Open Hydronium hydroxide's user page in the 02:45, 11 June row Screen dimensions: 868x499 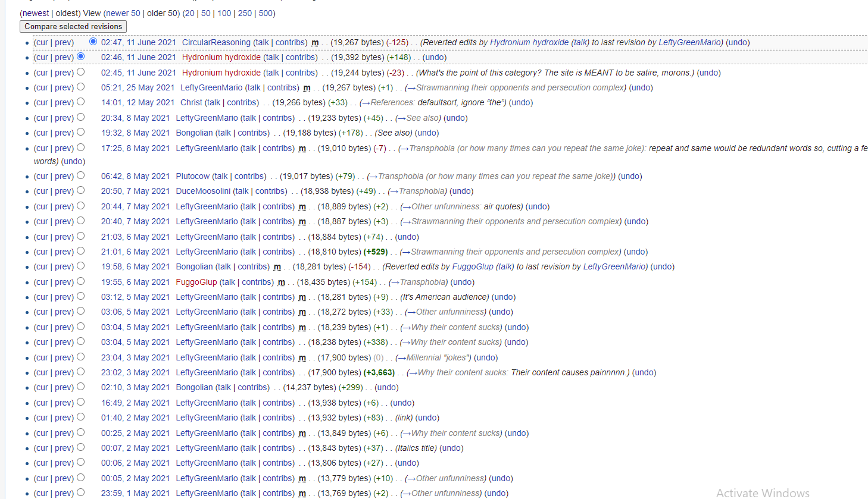pyautogui.click(x=221, y=73)
